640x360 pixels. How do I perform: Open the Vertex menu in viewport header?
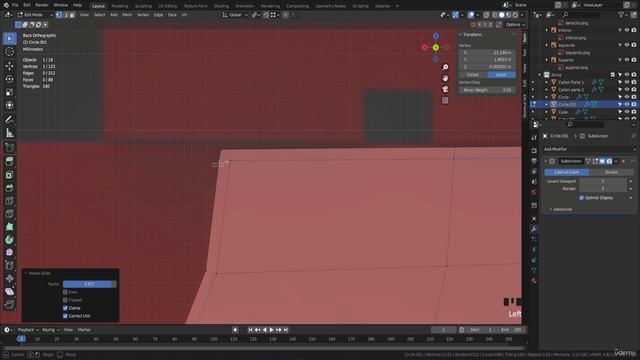coord(143,15)
